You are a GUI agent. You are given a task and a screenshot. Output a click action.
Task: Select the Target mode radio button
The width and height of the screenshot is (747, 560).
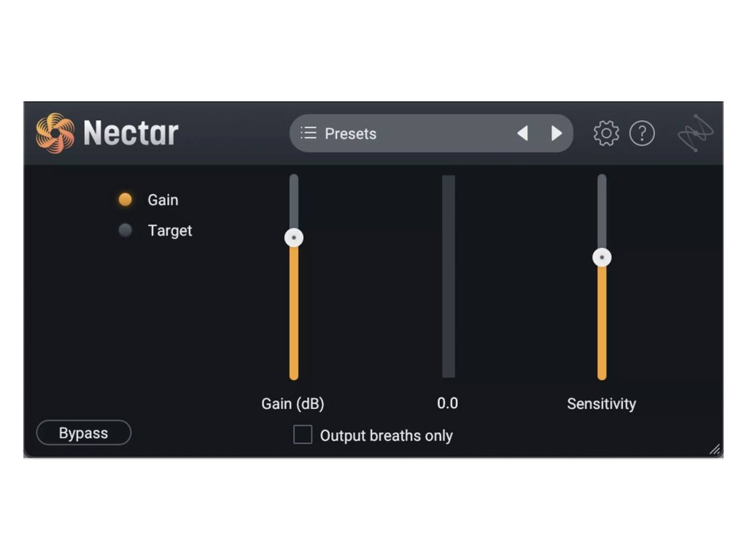[x=125, y=230]
